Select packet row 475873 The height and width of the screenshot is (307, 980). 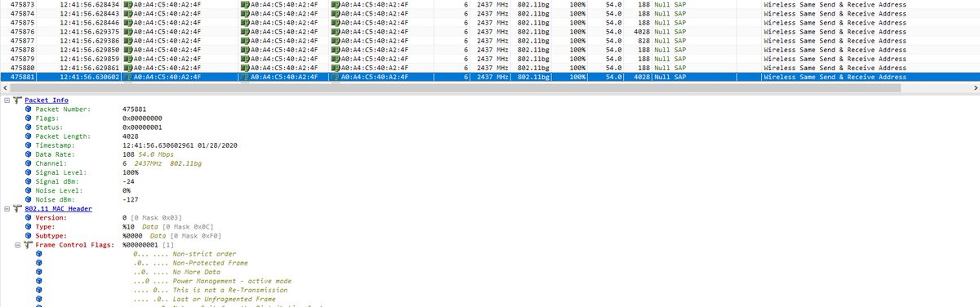point(490,4)
